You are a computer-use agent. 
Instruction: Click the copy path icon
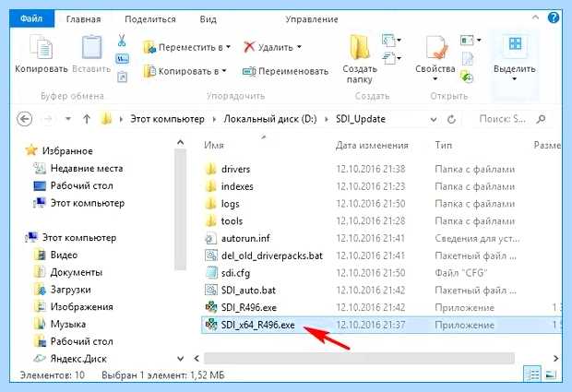tap(122, 58)
